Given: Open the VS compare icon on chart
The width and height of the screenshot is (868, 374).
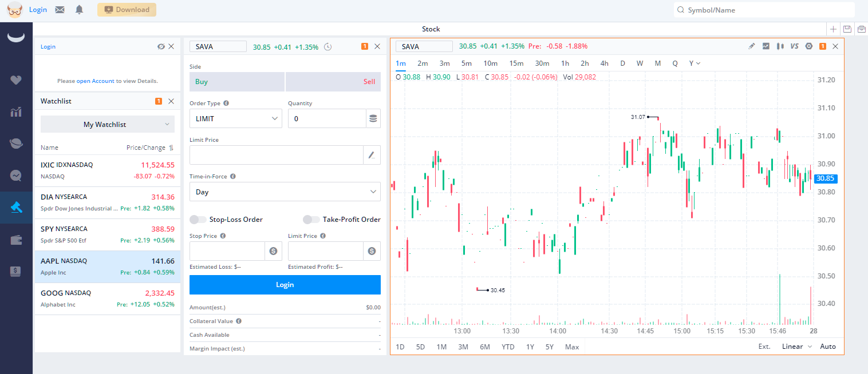Looking at the screenshot, I should coord(794,46).
